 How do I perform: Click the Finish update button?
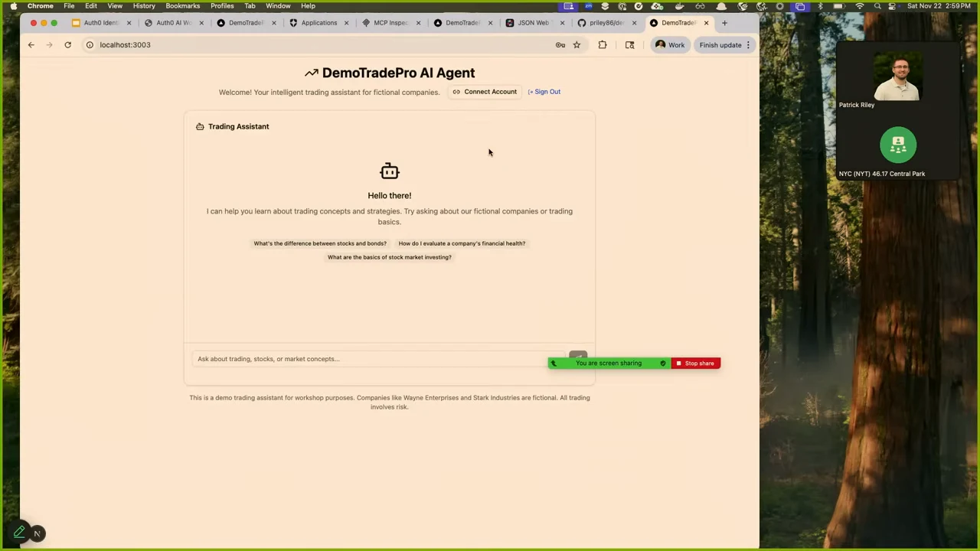[720, 45]
